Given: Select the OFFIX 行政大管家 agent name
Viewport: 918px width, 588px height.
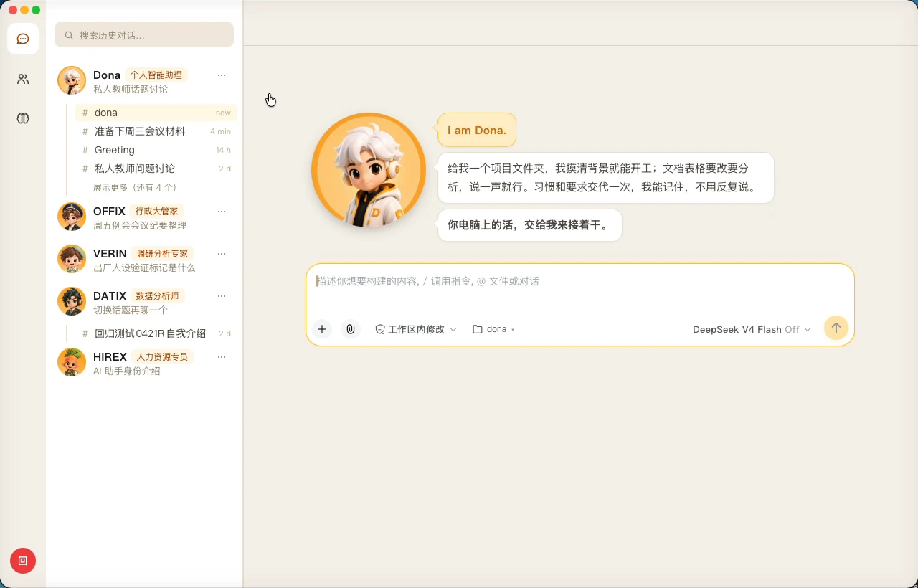Looking at the screenshot, I should click(138, 212).
